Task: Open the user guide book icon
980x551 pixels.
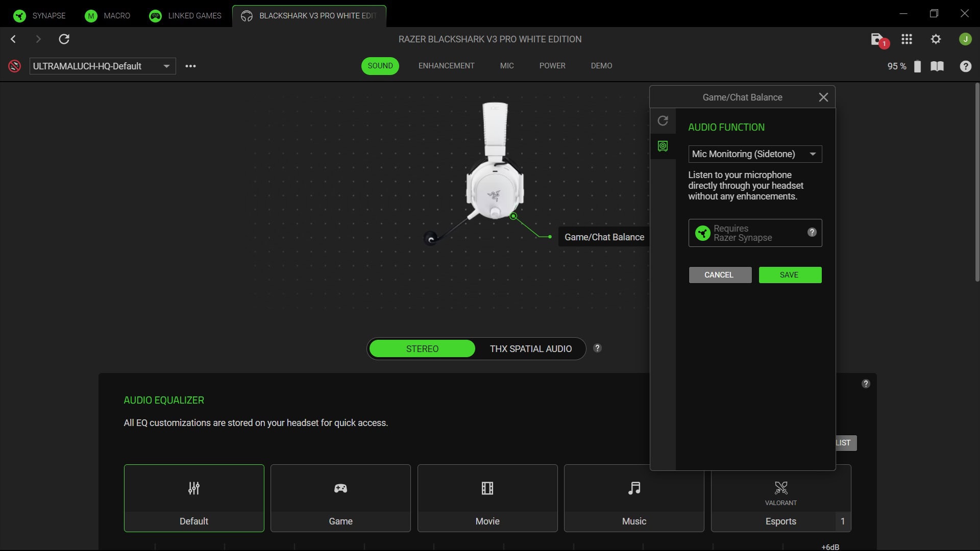Action: tap(937, 66)
